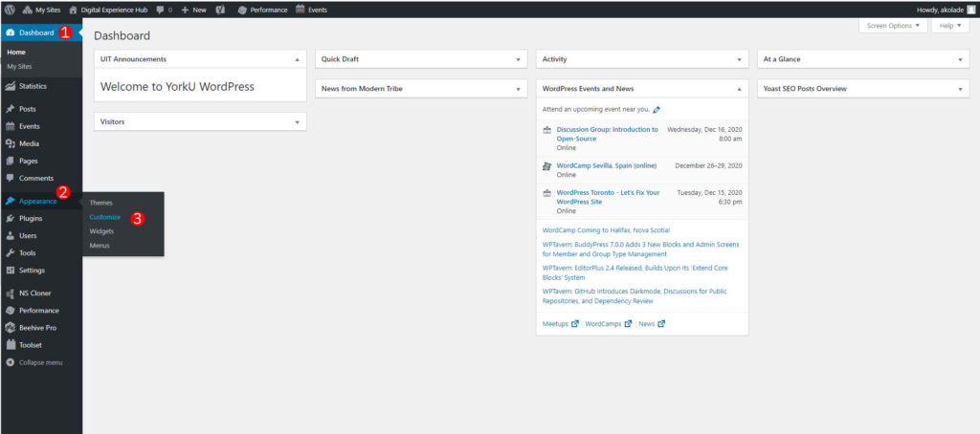Screen dimensions: 980x434
Task: Click Collapse menu in the sidebar
Action: (40, 362)
